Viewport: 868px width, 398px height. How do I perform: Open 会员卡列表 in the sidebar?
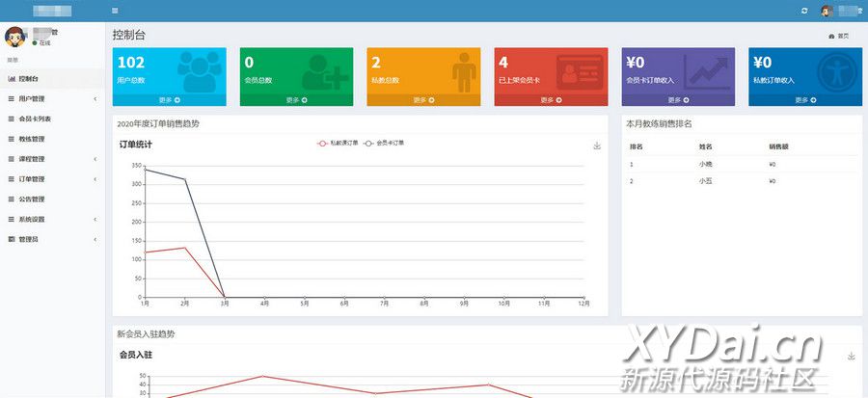point(35,119)
